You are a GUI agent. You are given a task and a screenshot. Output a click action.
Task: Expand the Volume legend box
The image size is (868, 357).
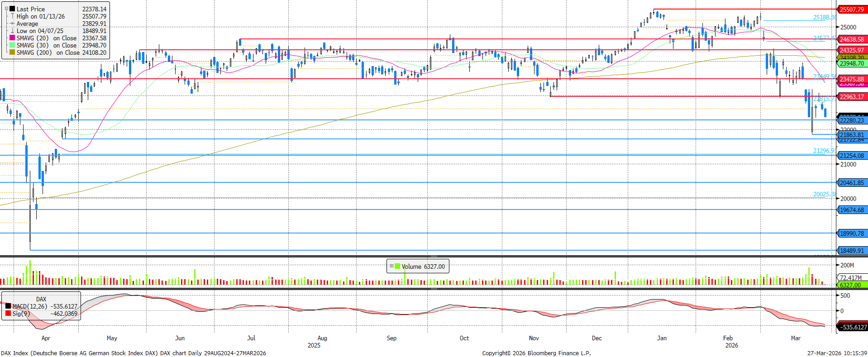391,266
